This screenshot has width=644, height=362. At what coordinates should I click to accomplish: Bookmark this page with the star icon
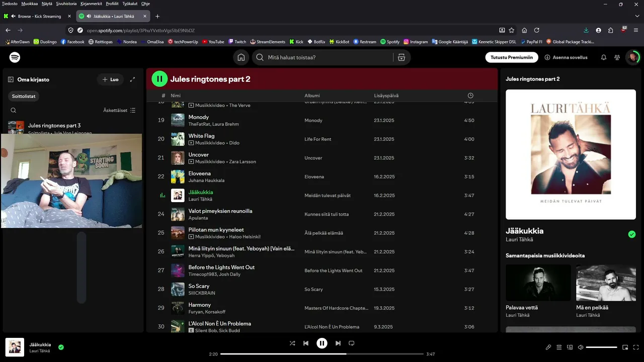pyautogui.click(x=512, y=30)
